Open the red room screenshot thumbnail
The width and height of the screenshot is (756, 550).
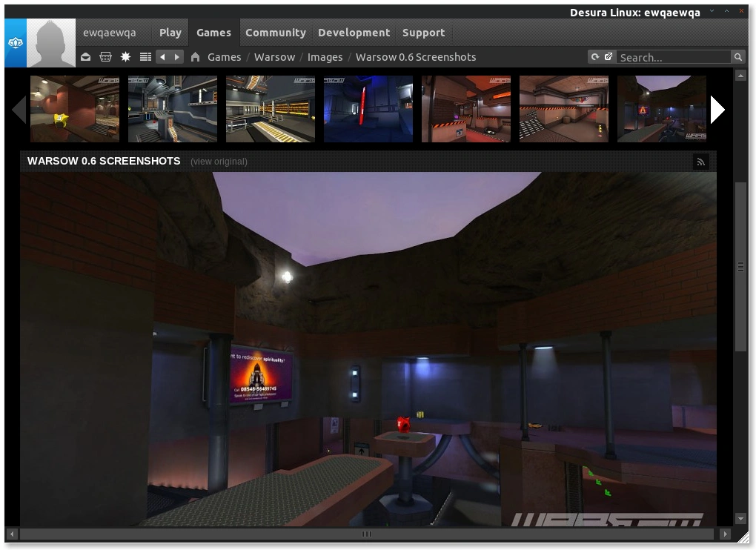[x=75, y=108]
